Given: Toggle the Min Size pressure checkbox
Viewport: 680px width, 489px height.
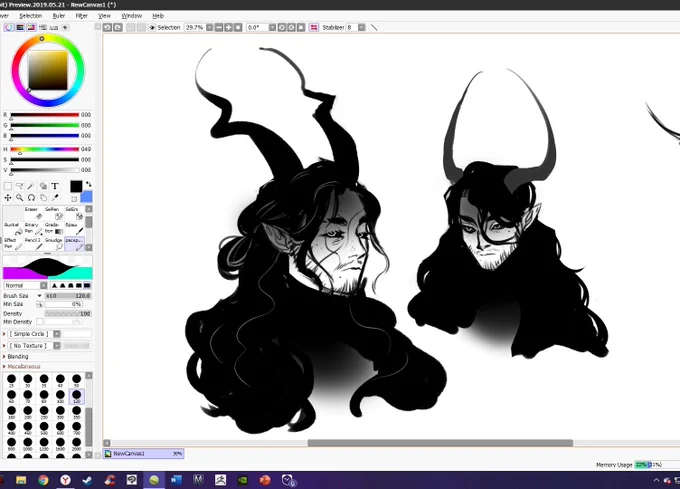Looking at the screenshot, I should (x=40, y=304).
